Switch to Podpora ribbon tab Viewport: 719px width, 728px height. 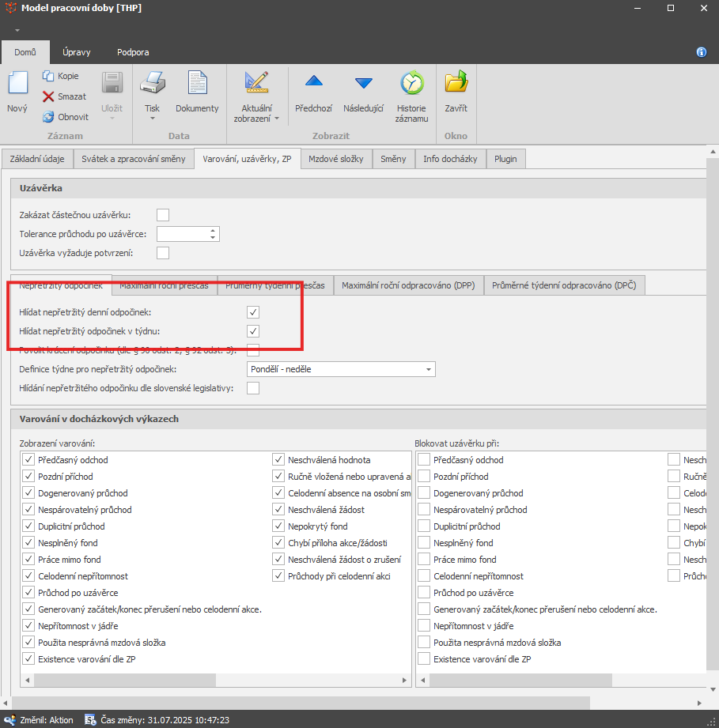coord(133,52)
